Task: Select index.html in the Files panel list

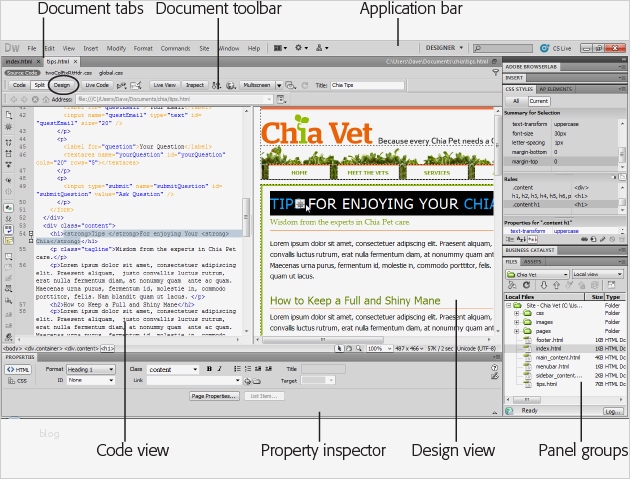Action: pyautogui.click(x=565, y=349)
